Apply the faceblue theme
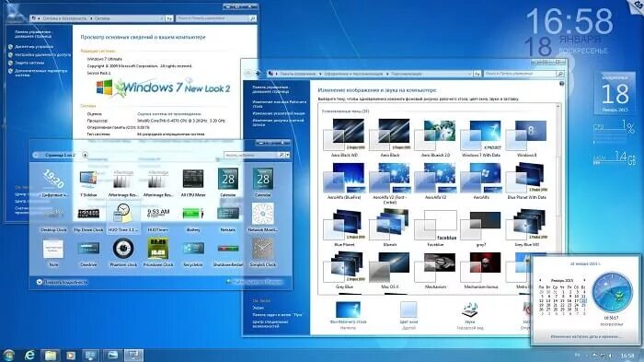This screenshot has height=362, width=644. click(x=435, y=228)
